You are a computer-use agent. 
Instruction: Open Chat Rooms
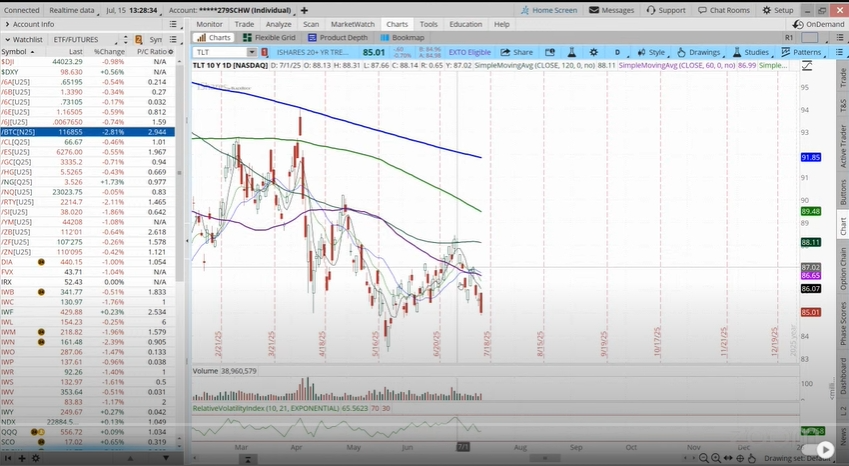coord(724,10)
